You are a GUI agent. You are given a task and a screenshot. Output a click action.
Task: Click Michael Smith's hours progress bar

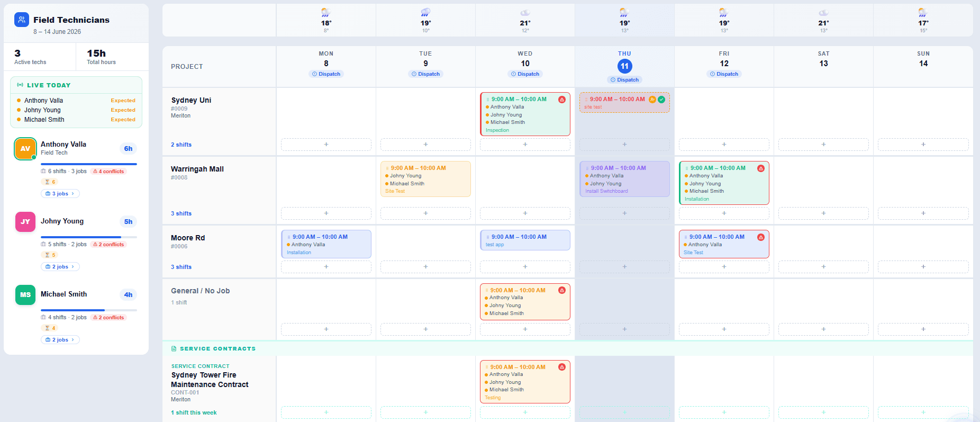click(89, 310)
